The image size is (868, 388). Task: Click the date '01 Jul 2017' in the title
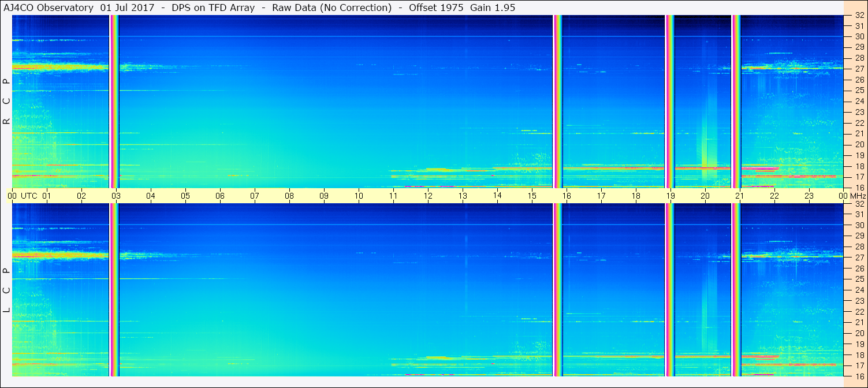127,8
